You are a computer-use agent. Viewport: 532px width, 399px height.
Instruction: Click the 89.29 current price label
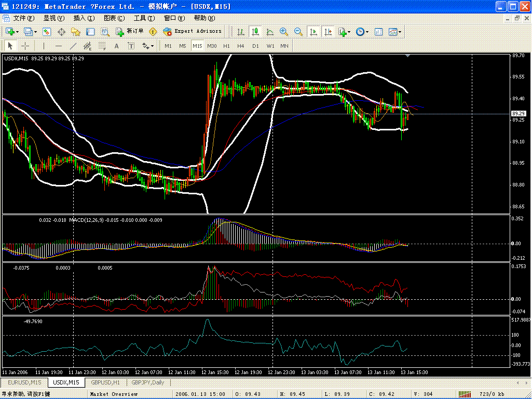click(519, 113)
